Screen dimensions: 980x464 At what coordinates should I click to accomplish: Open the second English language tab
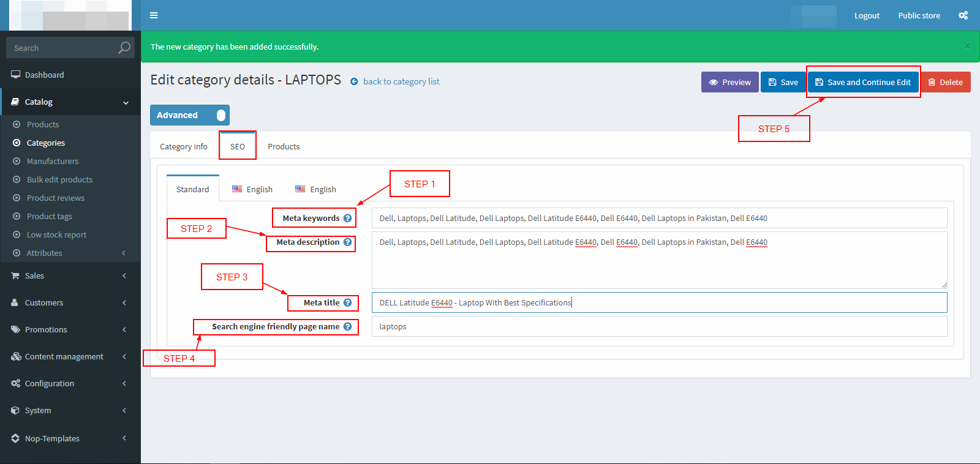pyautogui.click(x=315, y=189)
